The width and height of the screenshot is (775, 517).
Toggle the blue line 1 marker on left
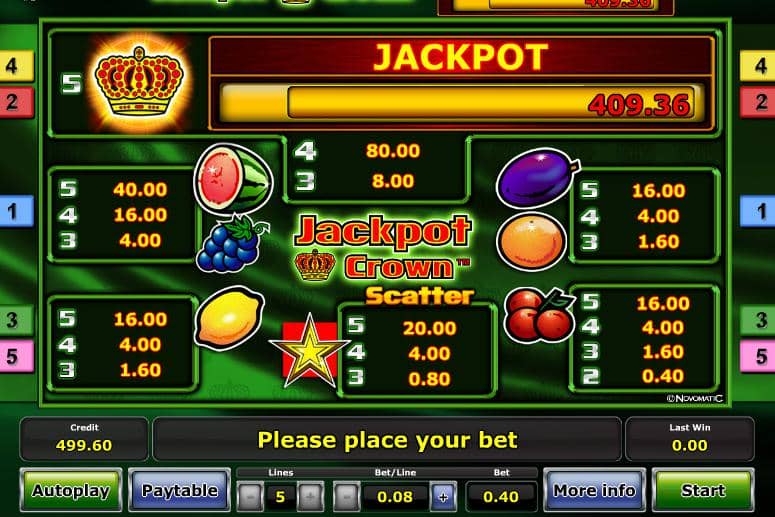point(16,211)
